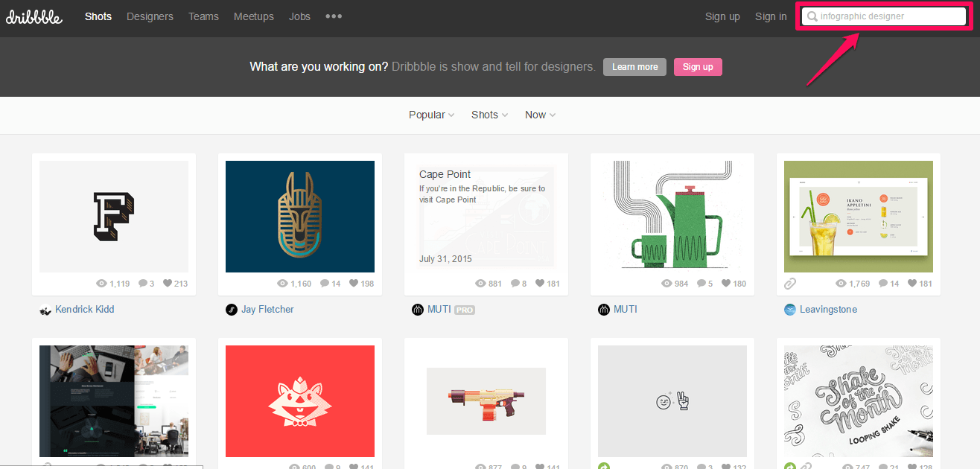Click Jay Fletcher's avatar icon
This screenshot has width=980, height=469.
[232, 310]
